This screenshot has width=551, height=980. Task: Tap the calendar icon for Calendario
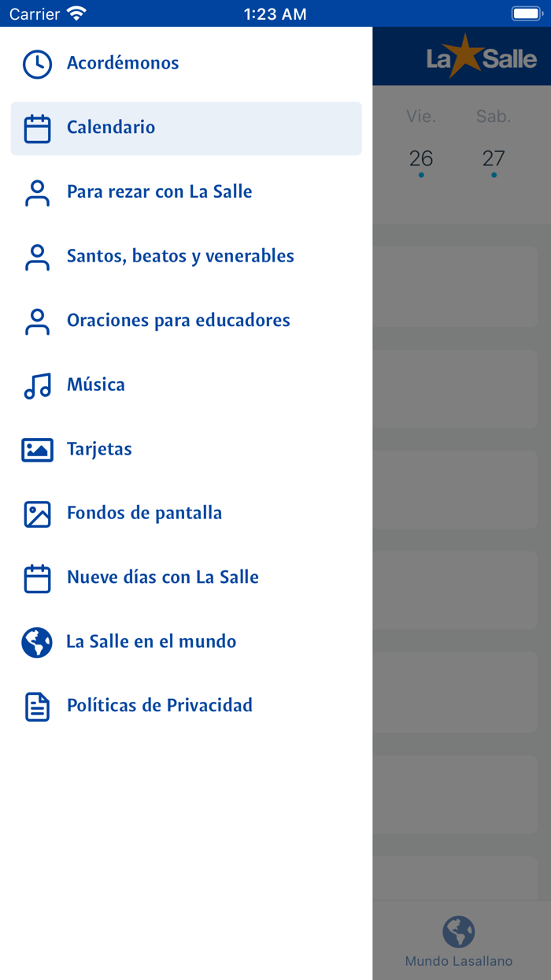(x=36, y=128)
